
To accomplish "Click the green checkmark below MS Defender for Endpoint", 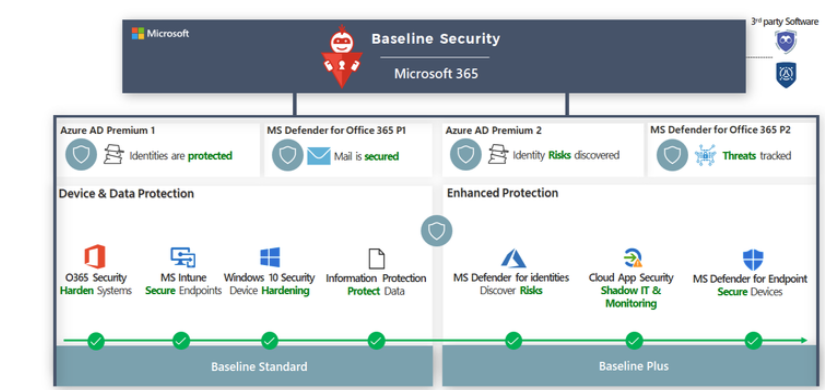I will click(753, 341).
